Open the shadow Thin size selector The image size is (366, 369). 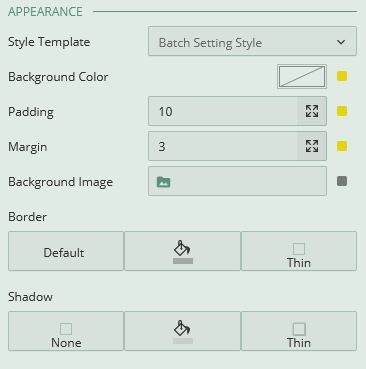point(299,331)
